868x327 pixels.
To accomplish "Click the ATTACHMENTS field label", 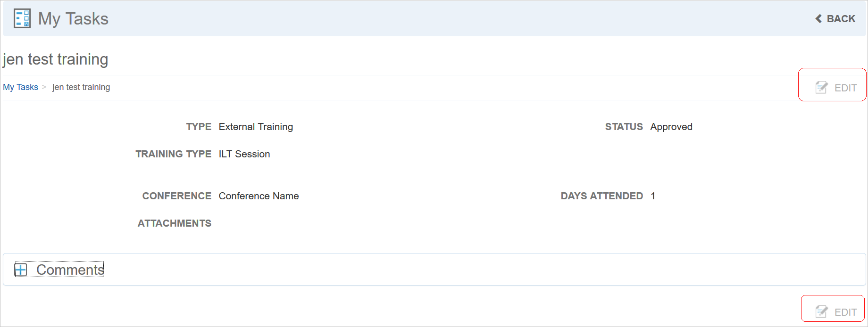I will tap(175, 223).
